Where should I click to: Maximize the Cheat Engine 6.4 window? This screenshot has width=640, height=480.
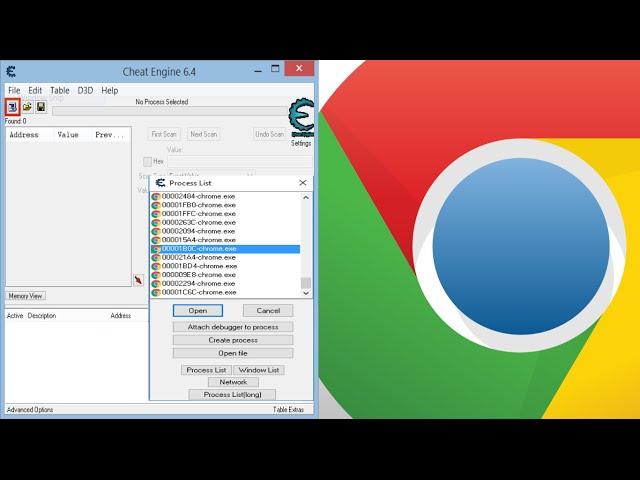click(x=276, y=69)
